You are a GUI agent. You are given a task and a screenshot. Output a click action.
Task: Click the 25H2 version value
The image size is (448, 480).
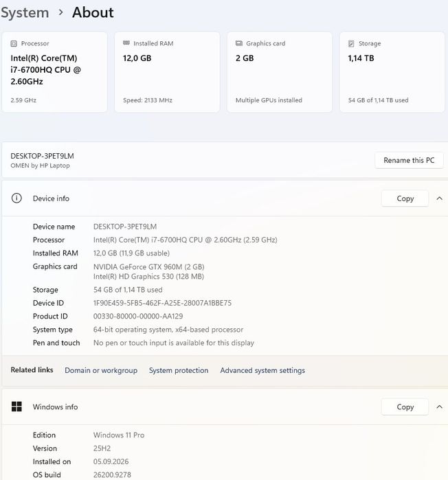(x=102, y=448)
